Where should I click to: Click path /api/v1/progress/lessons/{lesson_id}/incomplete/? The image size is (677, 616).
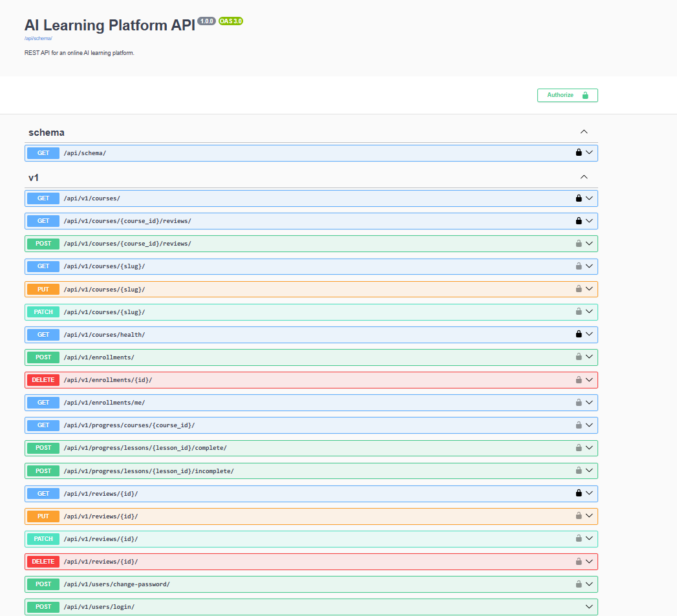(149, 471)
